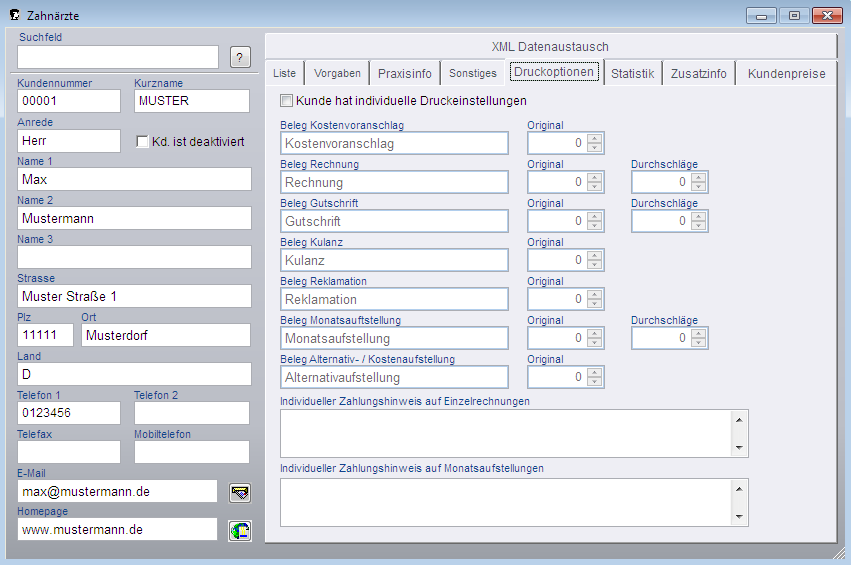The width and height of the screenshot is (851, 565).
Task: Click the send e-mail icon next to E-Mail field
Action: [240, 493]
